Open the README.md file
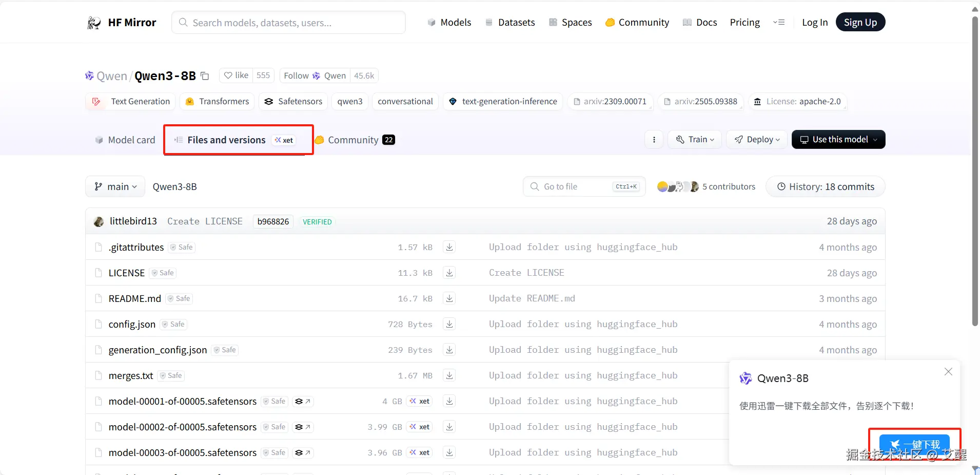The width and height of the screenshot is (980, 475). [135, 299]
